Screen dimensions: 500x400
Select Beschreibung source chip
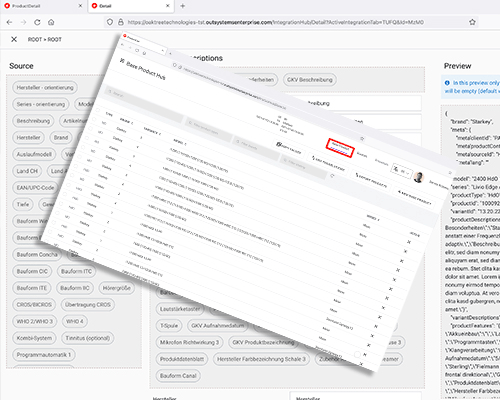[33, 121]
